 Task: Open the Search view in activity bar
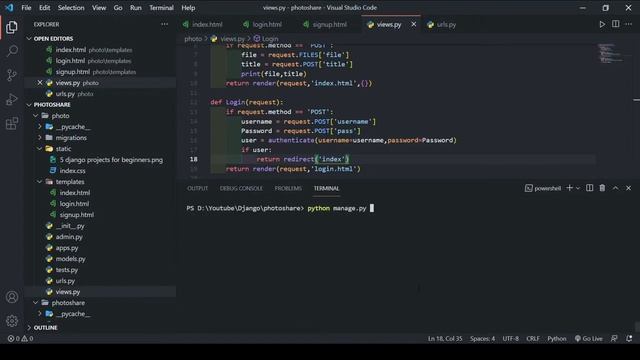pyautogui.click(x=12, y=51)
